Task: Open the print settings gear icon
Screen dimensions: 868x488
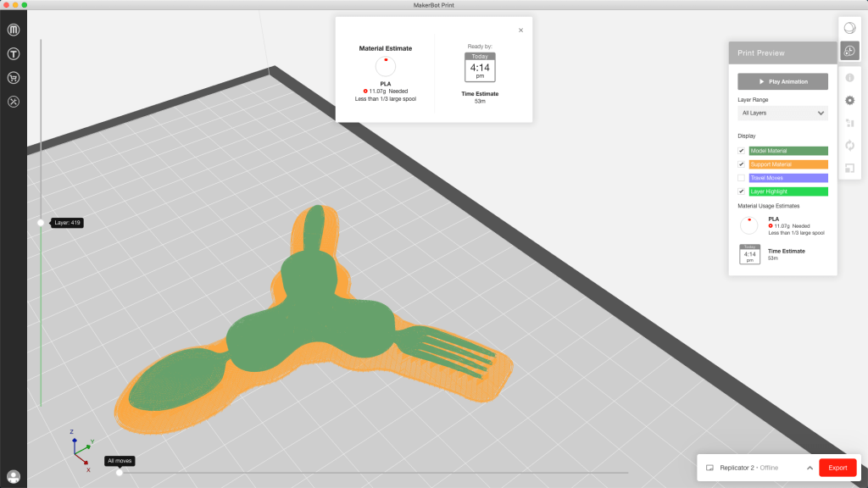Action: coord(850,100)
